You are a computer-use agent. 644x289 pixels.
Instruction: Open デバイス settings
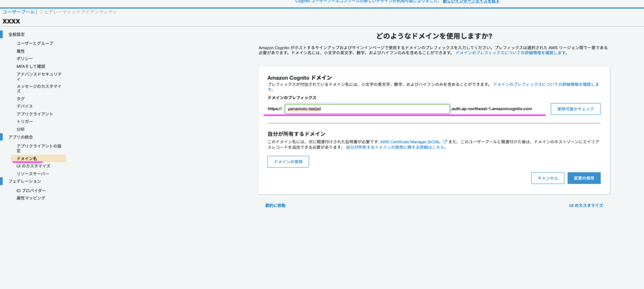pyautogui.click(x=25, y=106)
